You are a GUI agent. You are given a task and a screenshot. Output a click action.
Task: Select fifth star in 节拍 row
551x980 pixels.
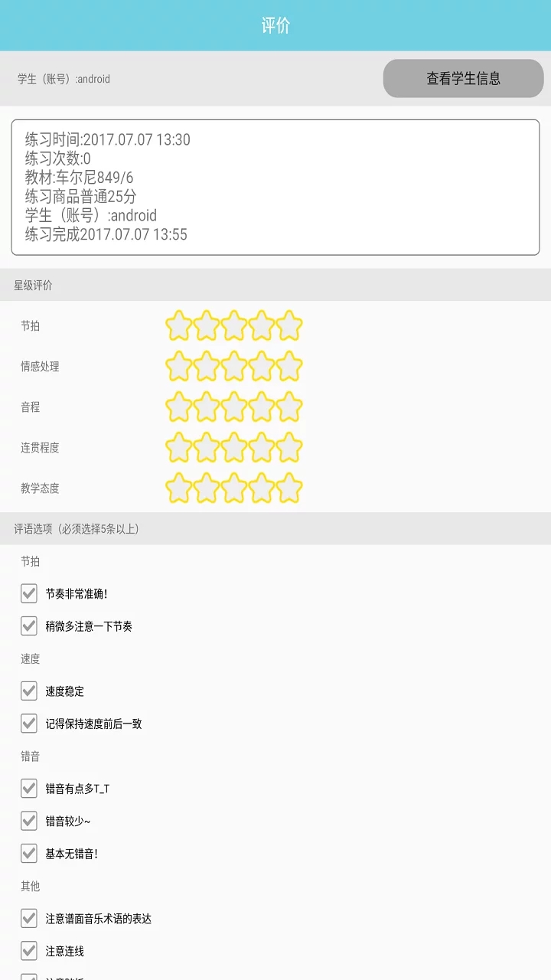pyautogui.click(x=289, y=325)
